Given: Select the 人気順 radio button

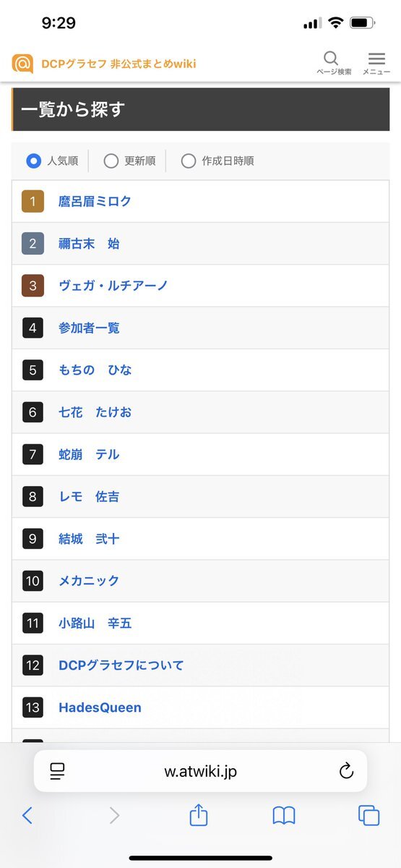Looking at the screenshot, I should coord(33,161).
